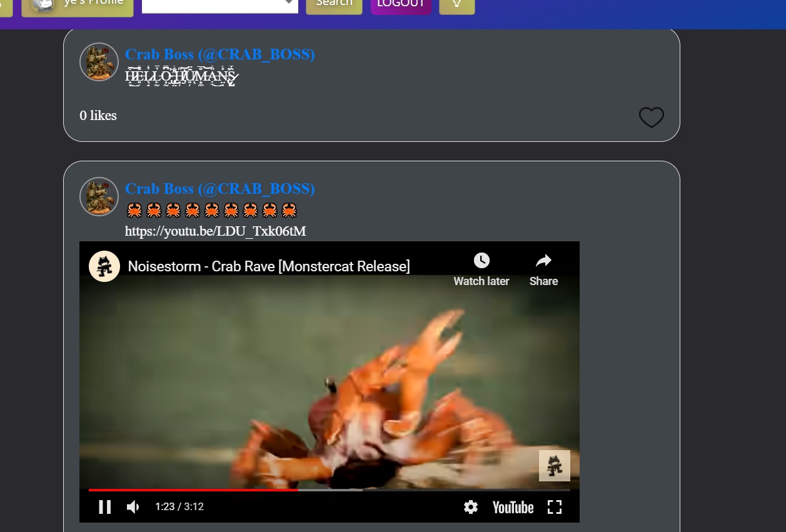Click the row of crab emojis
Screen dimensions: 786x532
click(x=211, y=210)
